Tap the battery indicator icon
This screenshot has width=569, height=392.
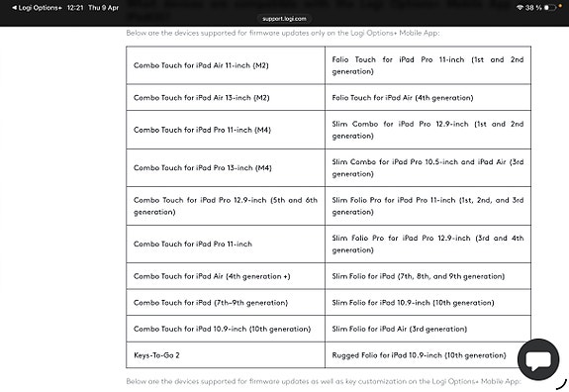[550, 8]
